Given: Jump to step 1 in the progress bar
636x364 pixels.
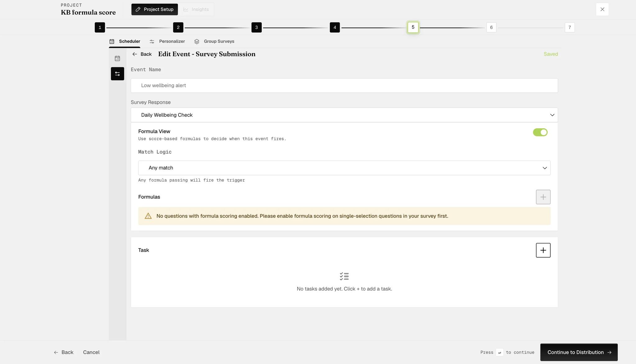Looking at the screenshot, I should (100, 27).
